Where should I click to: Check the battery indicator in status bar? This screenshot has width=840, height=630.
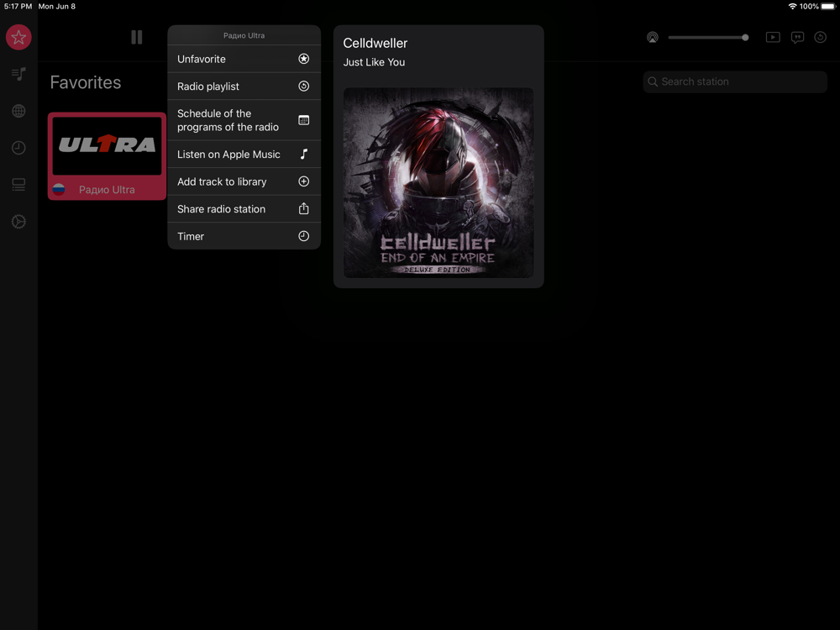pyautogui.click(x=827, y=7)
